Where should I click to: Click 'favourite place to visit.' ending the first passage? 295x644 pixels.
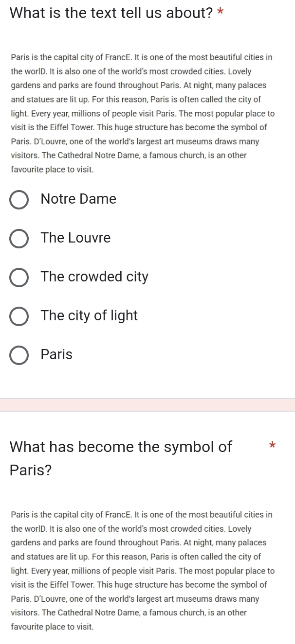tap(52, 170)
